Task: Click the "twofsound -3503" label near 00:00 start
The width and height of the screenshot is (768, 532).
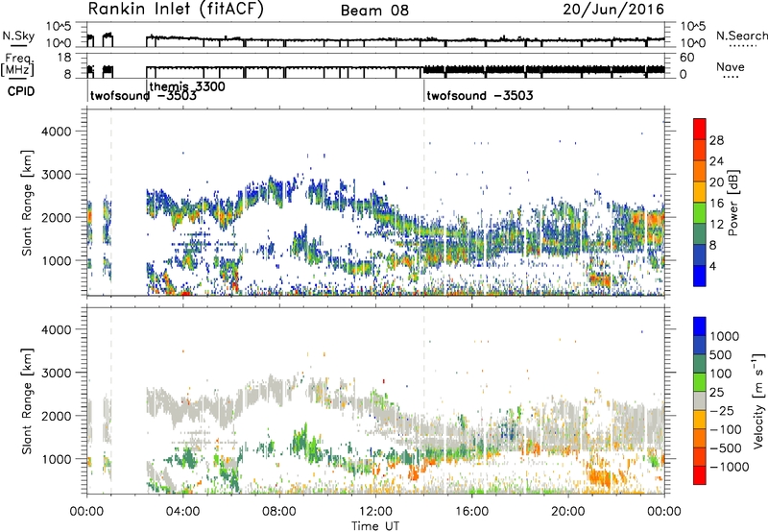Action: tap(143, 96)
